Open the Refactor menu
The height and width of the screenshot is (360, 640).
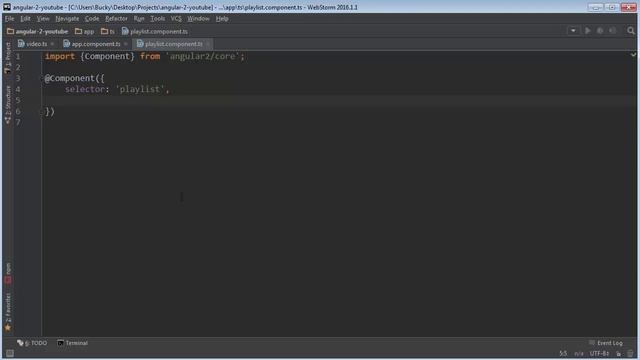click(x=116, y=19)
